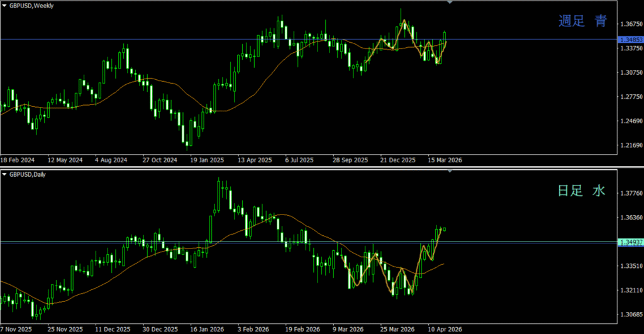Viewport: 644px width, 334px height.
Task: Click the 15 Mar 2026 date on weekly axis
Action: click(x=445, y=160)
